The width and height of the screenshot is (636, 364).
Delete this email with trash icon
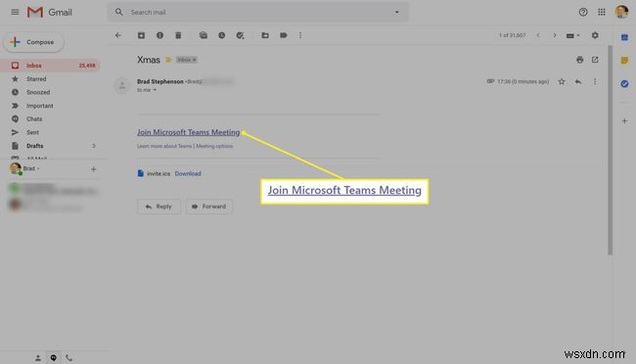click(178, 35)
